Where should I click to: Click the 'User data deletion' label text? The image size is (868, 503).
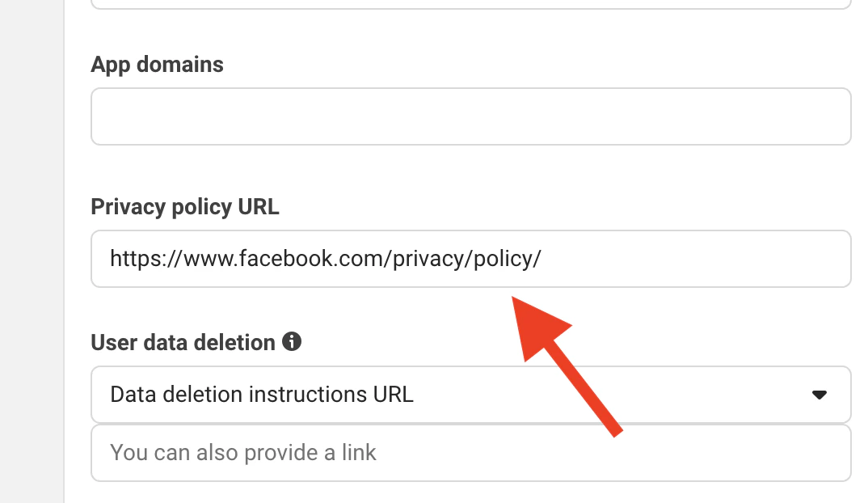[x=183, y=341]
